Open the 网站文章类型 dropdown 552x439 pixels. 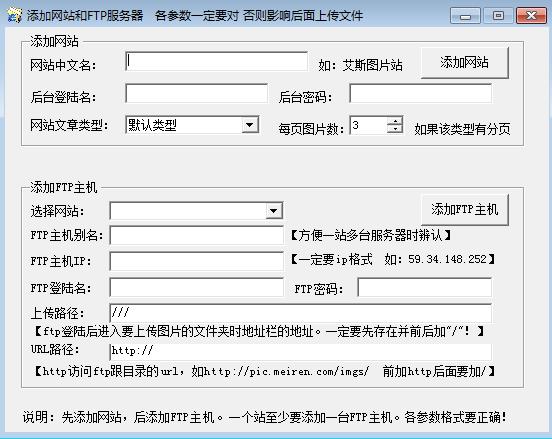(250, 125)
